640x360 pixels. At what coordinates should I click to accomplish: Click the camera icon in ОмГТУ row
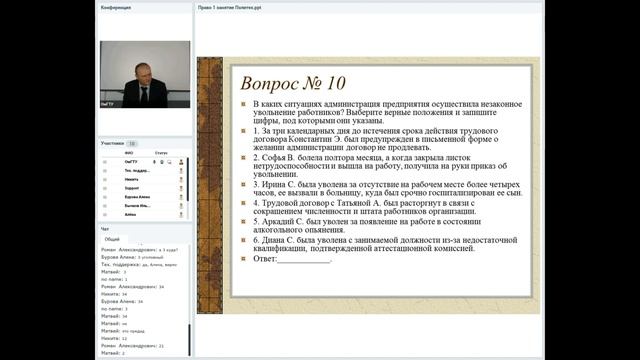coord(162,162)
